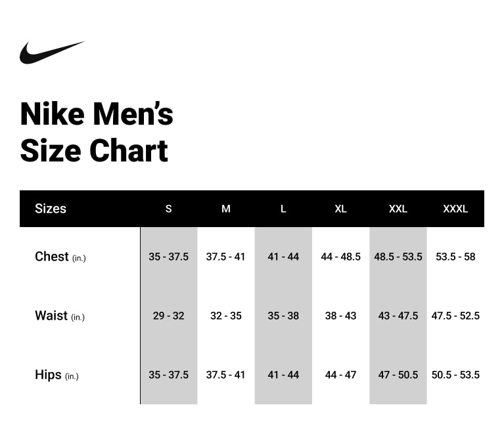This screenshot has width=504, height=424.
Task: Select the S size column header
Action: (x=168, y=209)
